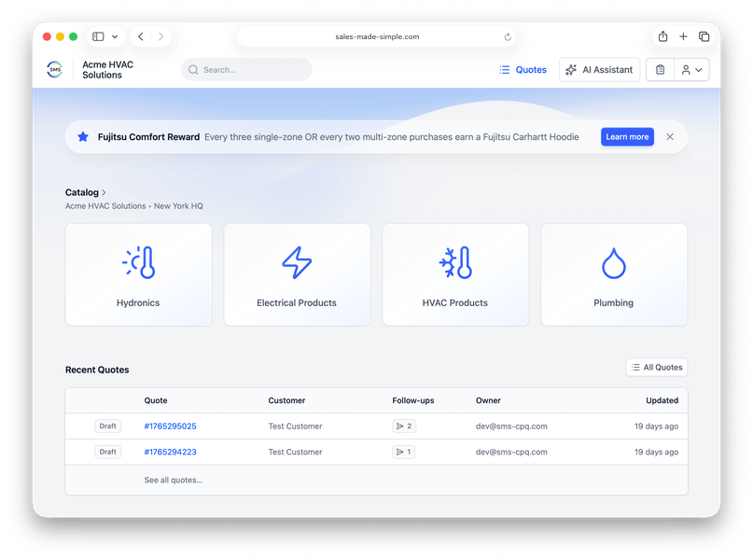The width and height of the screenshot is (753, 560).
Task: Expand the Catalog breadcrumb chevron
Action: pyautogui.click(x=104, y=192)
